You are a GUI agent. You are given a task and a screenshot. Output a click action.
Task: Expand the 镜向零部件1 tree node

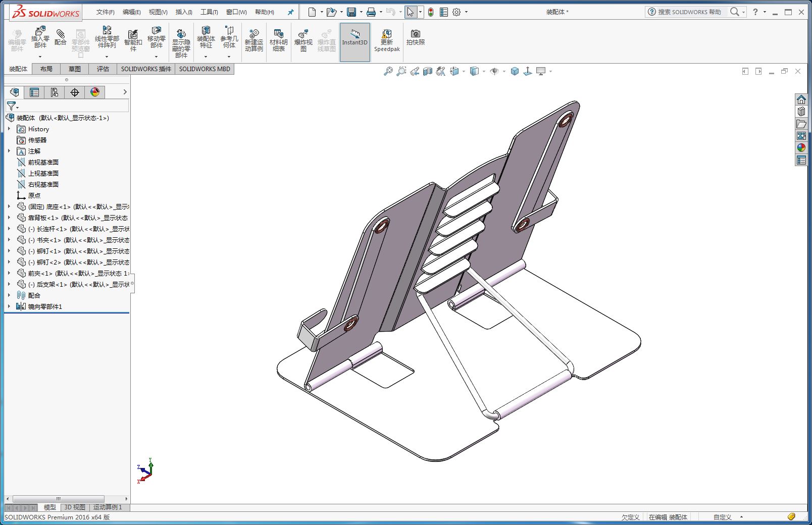click(x=9, y=306)
